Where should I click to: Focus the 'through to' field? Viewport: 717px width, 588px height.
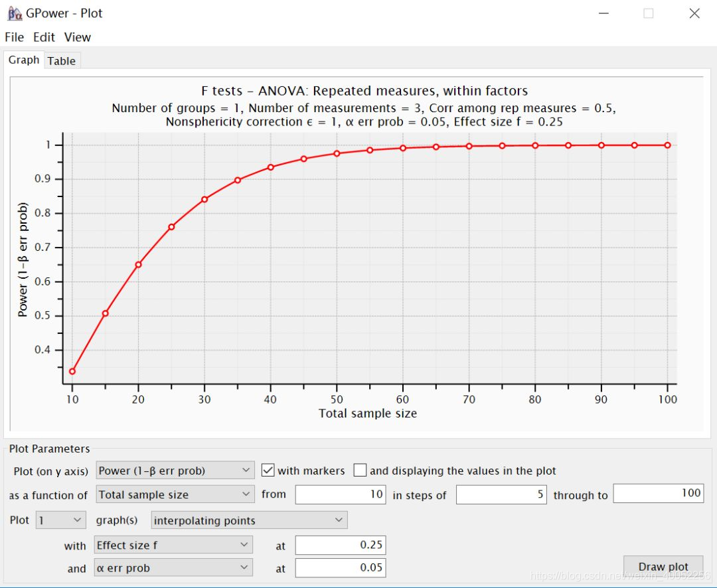coord(659,493)
